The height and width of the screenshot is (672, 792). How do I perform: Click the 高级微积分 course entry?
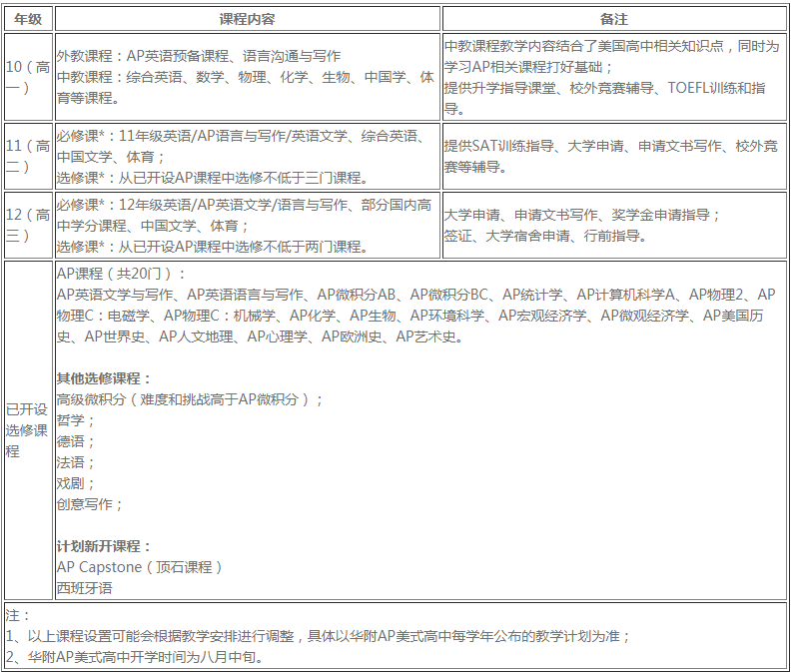tap(191, 399)
